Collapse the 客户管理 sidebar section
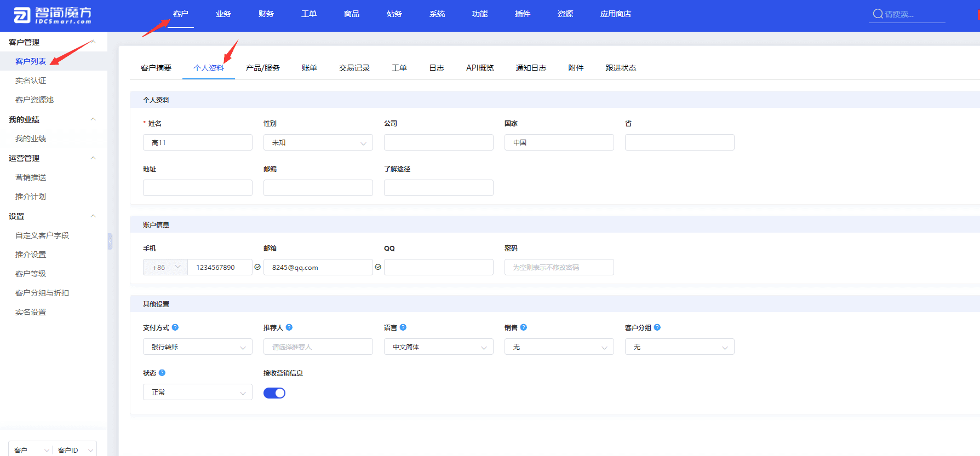Viewport: 980px width, 456px height. (x=93, y=42)
